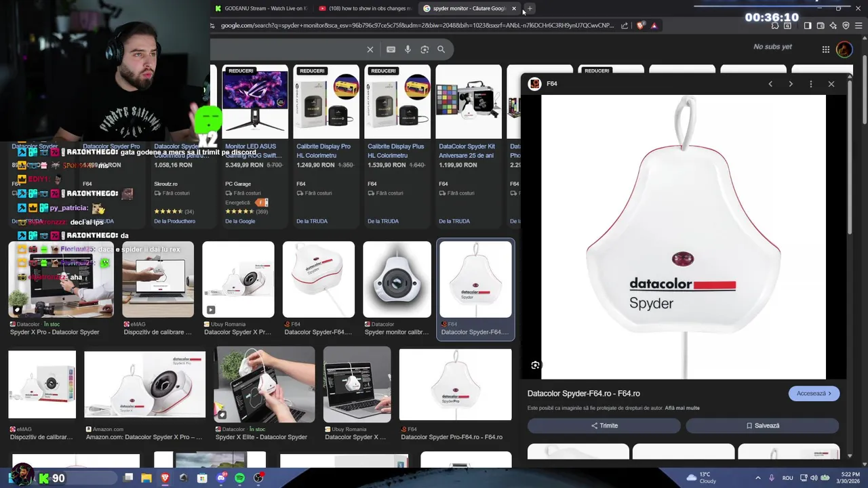This screenshot has width=868, height=488.
Task: Select Spyder X Elite hands-on image
Action: click(x=264, y=384)
